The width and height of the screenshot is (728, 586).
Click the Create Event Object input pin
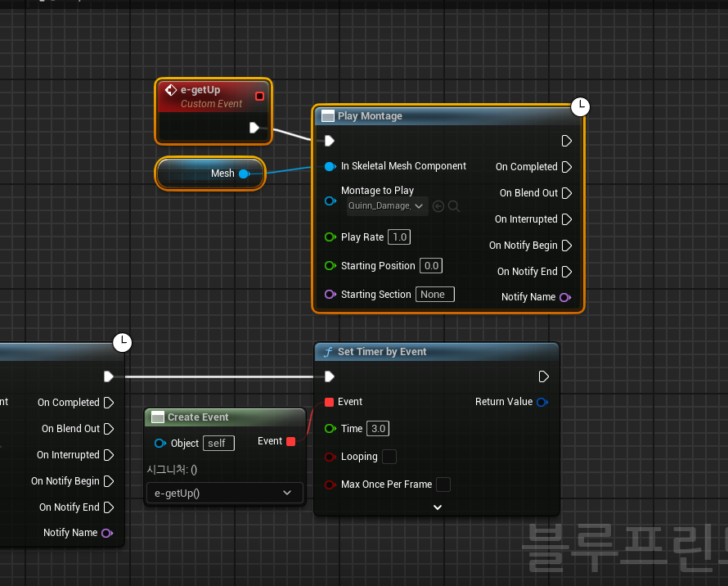(160, 444)
